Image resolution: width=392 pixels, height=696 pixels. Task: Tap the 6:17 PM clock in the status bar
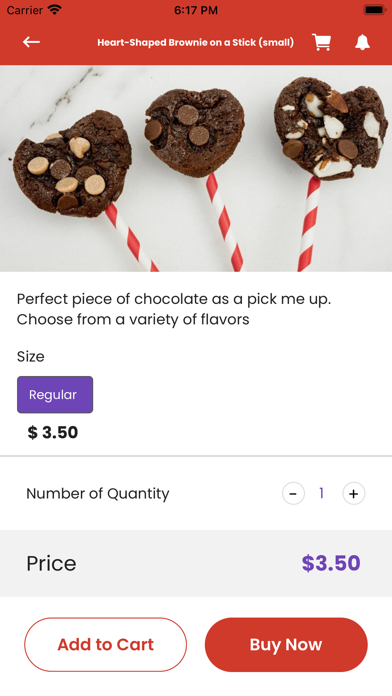(196, 10)
